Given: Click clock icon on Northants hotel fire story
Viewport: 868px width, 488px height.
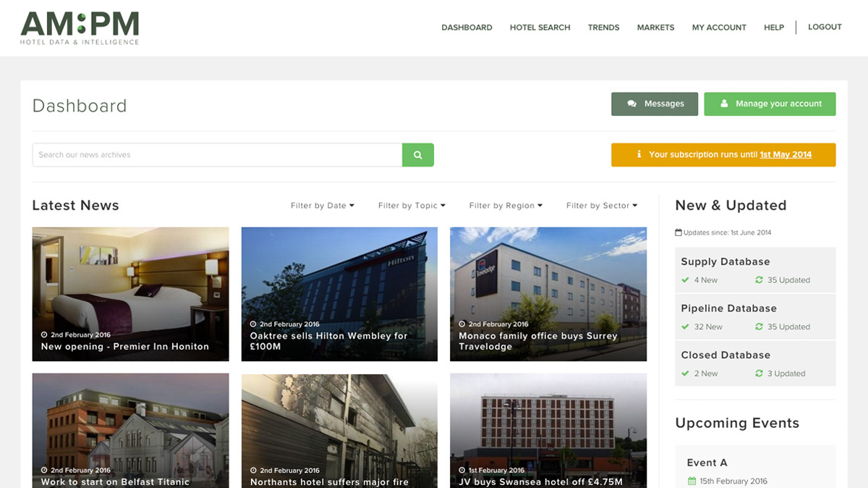Looking at the screenshot, I should (x=253, y=471).
